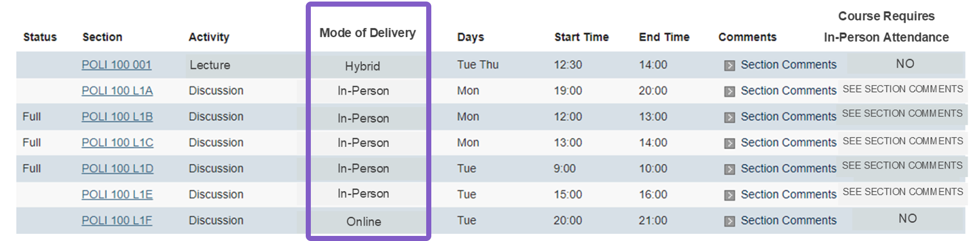Image resolution: width=980 pixels, height=241 pixels.
Task: Open the POLI 100 L1F section link
Action: [117, 220]
